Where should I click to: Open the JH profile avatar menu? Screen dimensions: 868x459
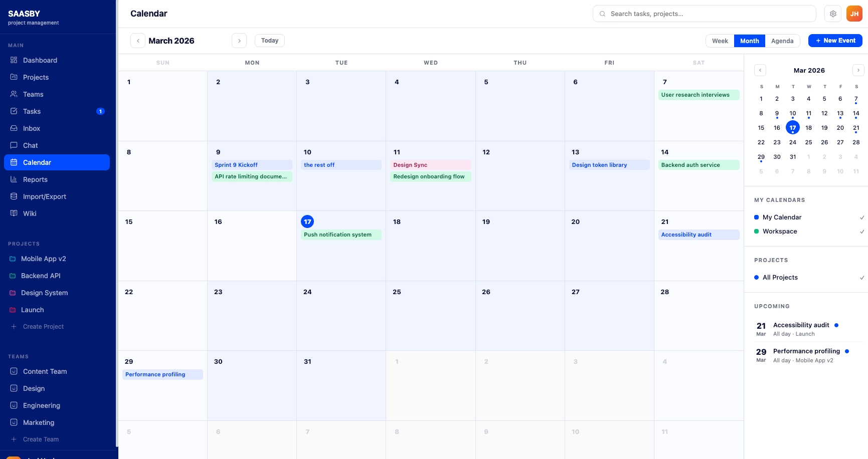click(x=854, y=13)
